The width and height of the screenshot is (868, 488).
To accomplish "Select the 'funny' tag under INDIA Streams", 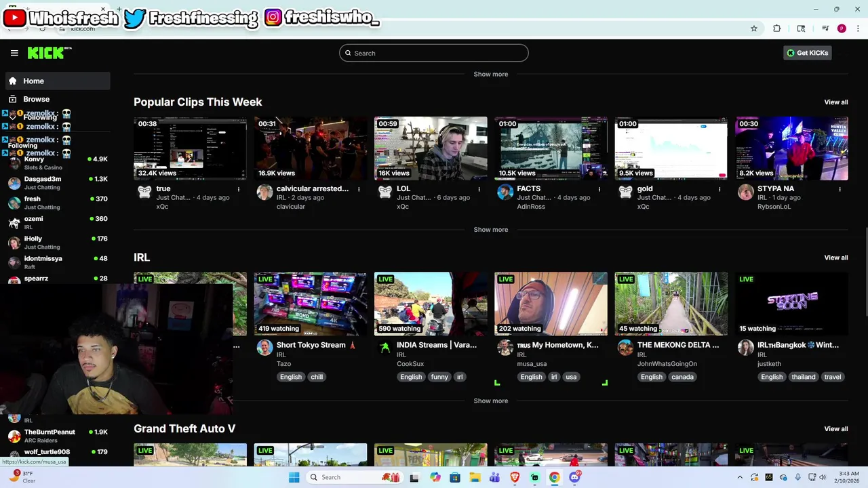I will click(x=439, y=377).
